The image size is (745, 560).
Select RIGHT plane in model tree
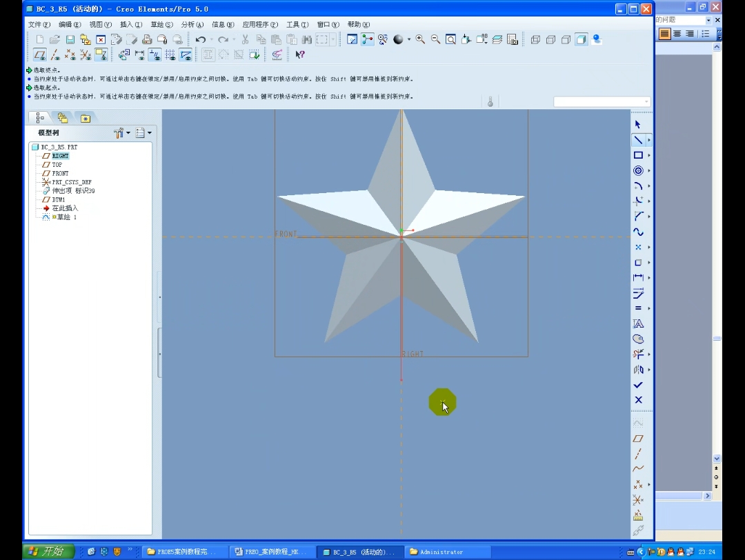[60, 156]
